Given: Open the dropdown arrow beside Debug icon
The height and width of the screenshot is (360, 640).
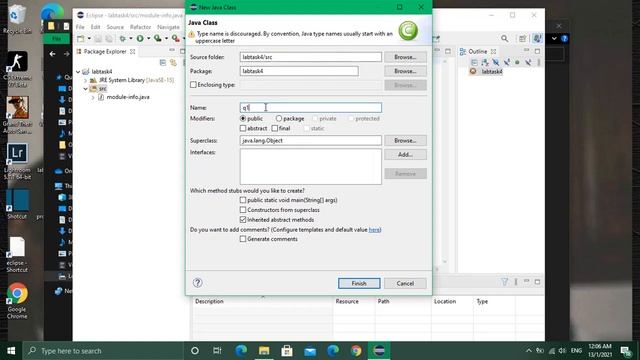Looking at the screenshot, I should point(131,38).
